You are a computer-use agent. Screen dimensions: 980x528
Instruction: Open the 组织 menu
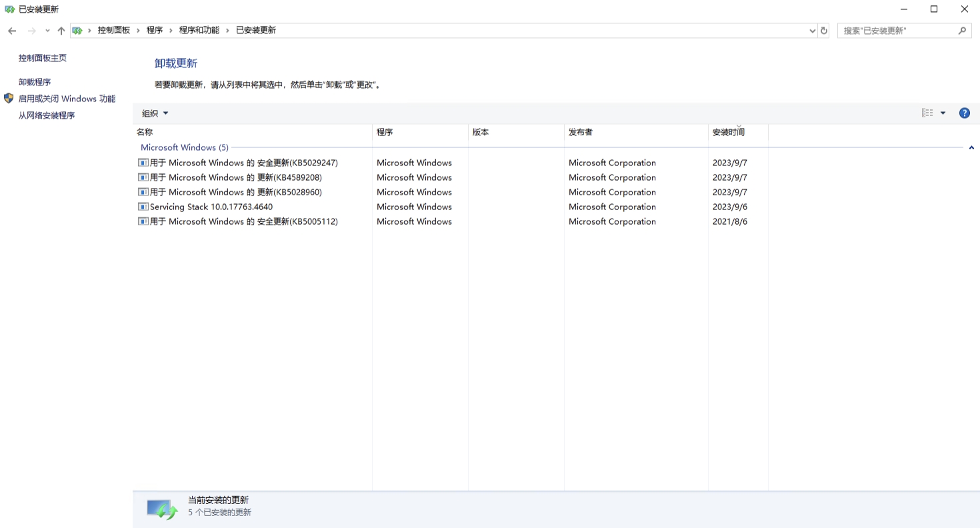coord(155,113)
